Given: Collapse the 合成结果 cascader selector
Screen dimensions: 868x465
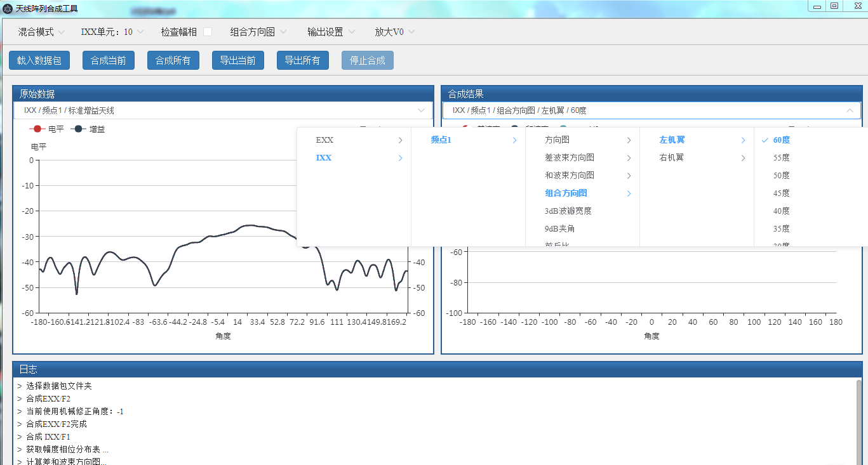Looking at the screenshot, I should [x=651, y=110].
